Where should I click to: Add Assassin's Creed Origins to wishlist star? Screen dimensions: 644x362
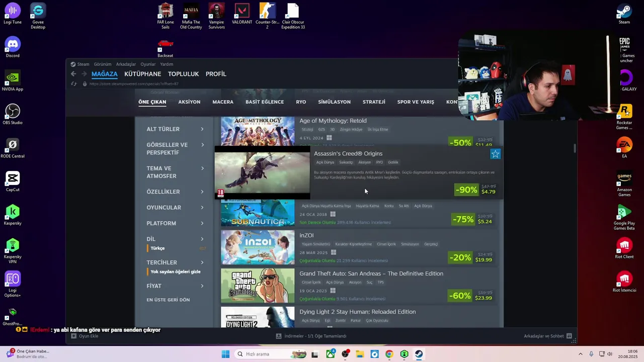(x=495, y=154)
